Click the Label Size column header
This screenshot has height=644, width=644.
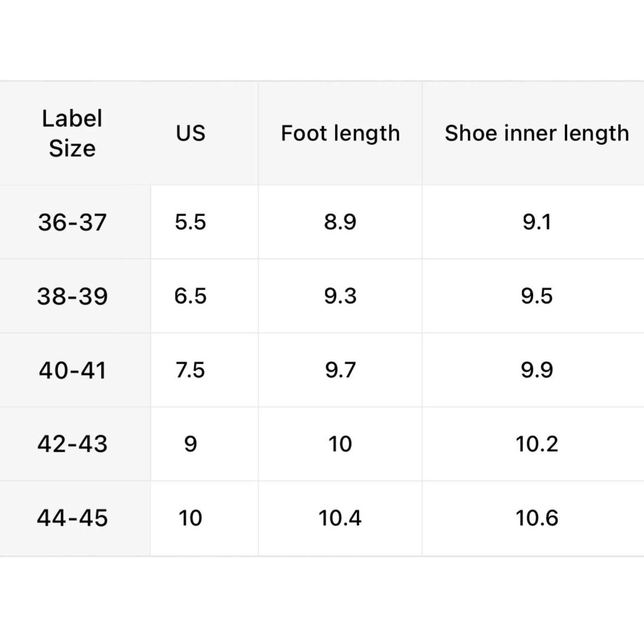(x=72, y=133)
